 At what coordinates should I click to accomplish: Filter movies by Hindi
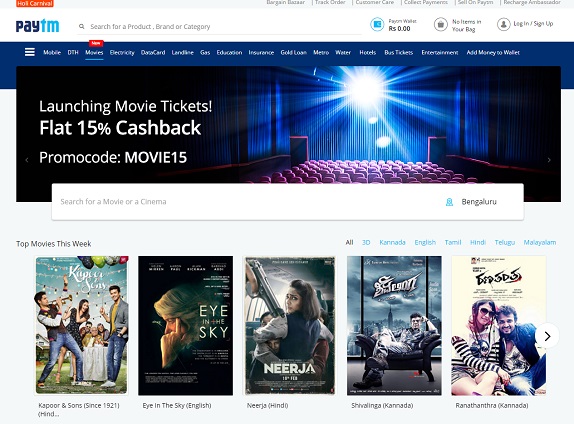478,242
